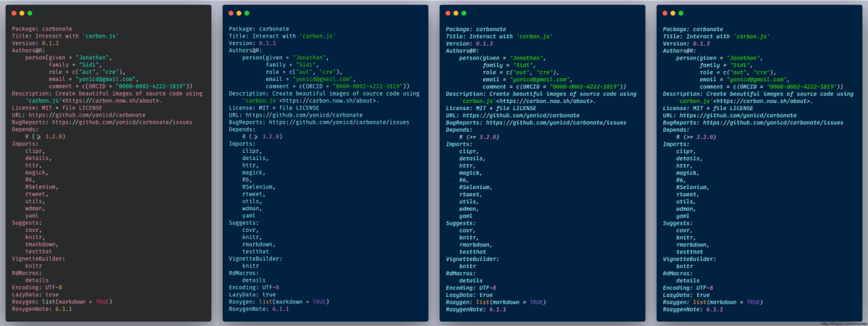868x326 pixels.
Task: Click 'Imports:' field in the rightmost panel
Action: (677, 144)
